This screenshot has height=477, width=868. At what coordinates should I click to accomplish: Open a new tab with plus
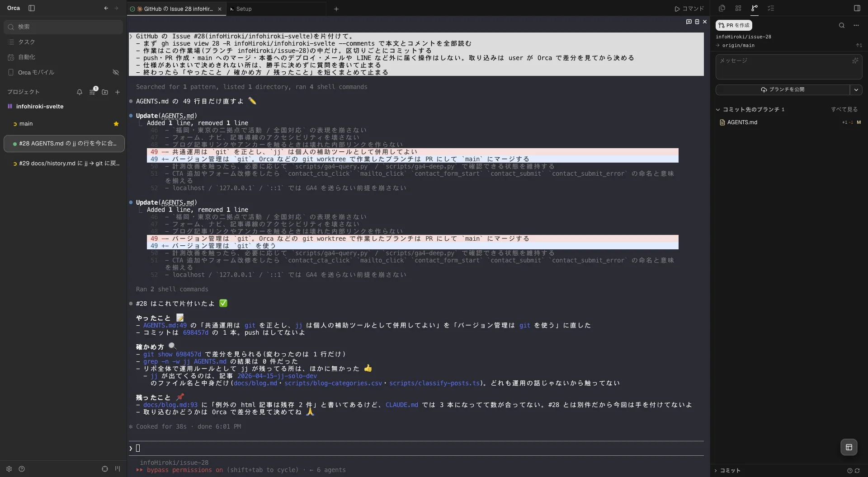click(336, 9)
